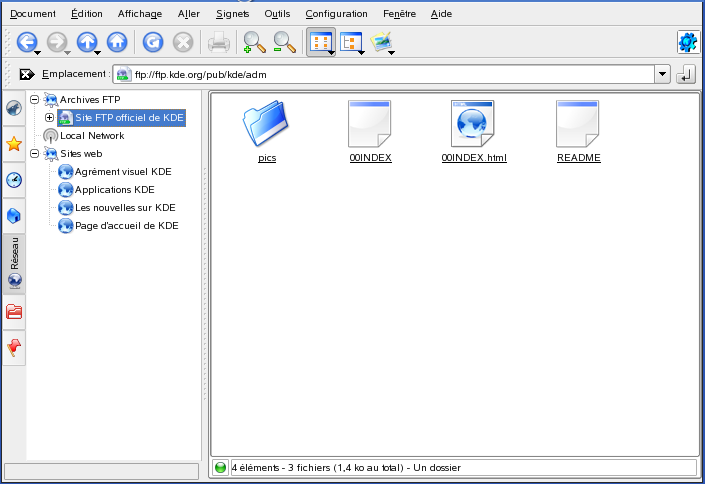Click the image preview toolbar icon
Image resolution: width=705 pixels, height=485 pixels.
pyautogui.click(x=381, y=42)
